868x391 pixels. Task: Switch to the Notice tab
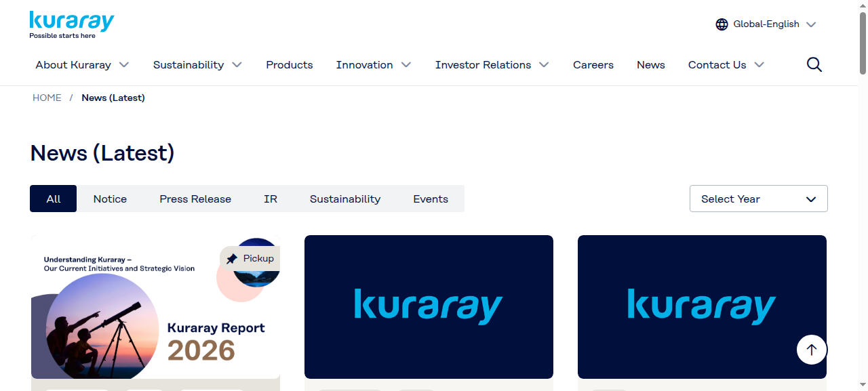pos(110,199)
